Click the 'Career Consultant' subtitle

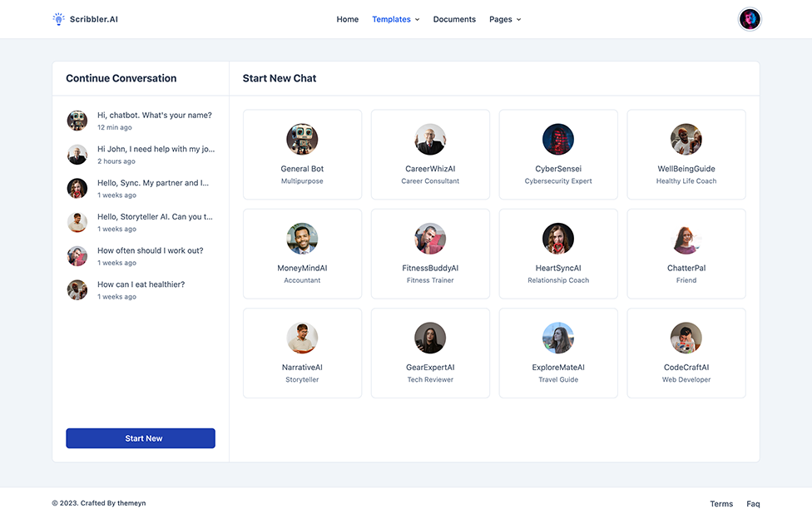[430, 181]
